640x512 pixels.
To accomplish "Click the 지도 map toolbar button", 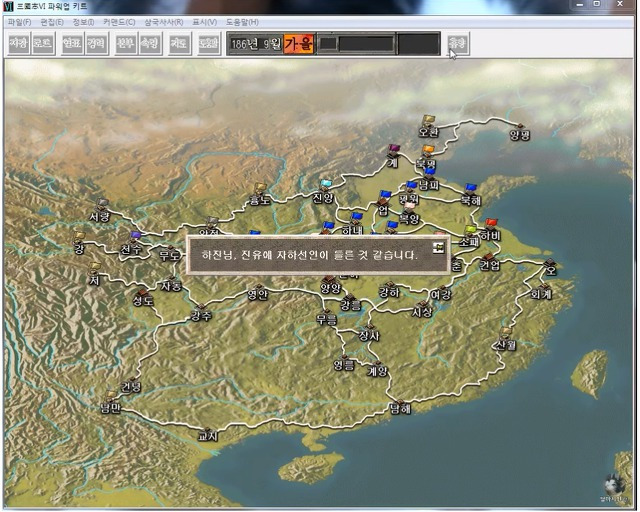I will pyautogui.click(x=180, y=43).
